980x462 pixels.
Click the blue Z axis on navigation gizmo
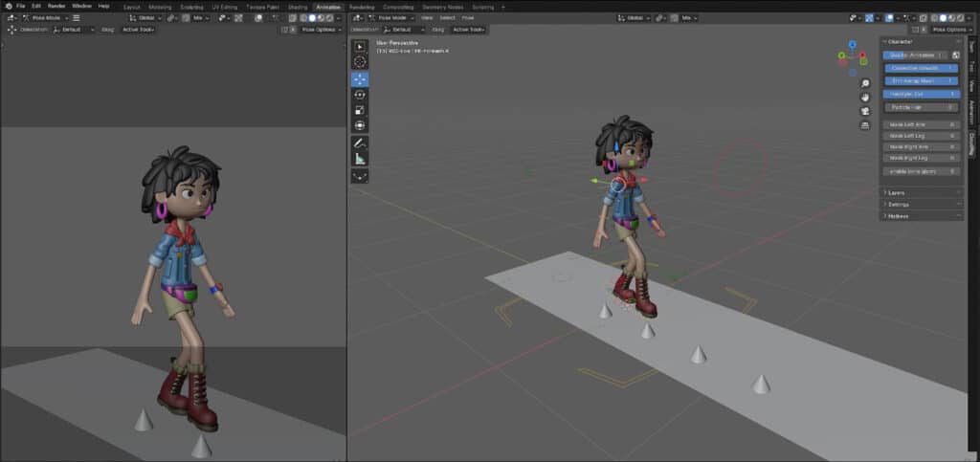coord(853,44)
